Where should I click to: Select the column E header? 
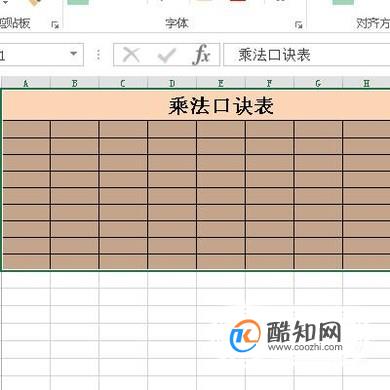221,83
